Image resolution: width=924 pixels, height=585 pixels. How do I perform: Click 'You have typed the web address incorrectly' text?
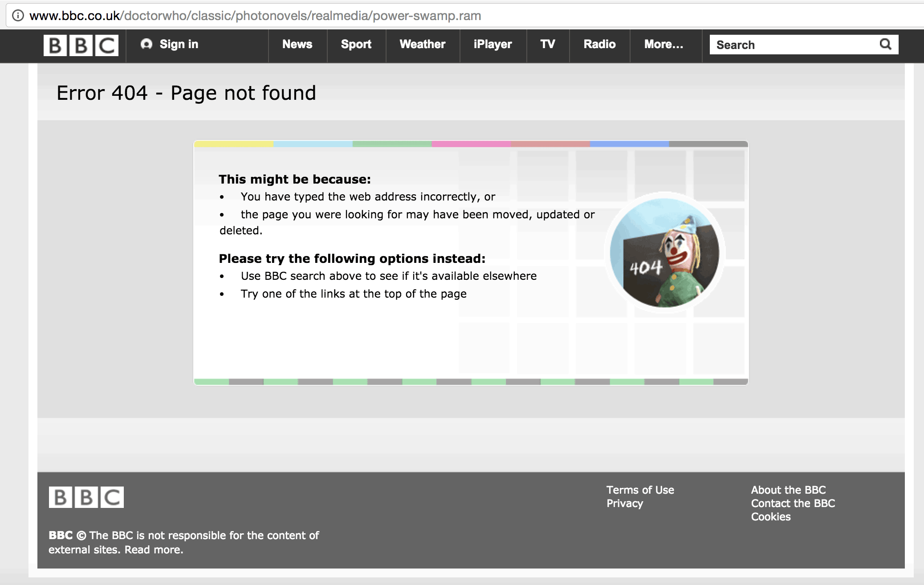tap(368, 196)
